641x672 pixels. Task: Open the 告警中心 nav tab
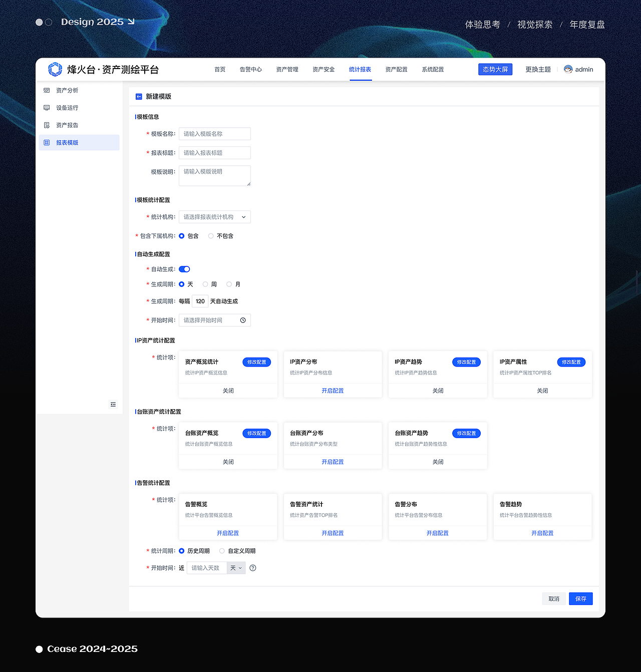click(x=251, y=70)
